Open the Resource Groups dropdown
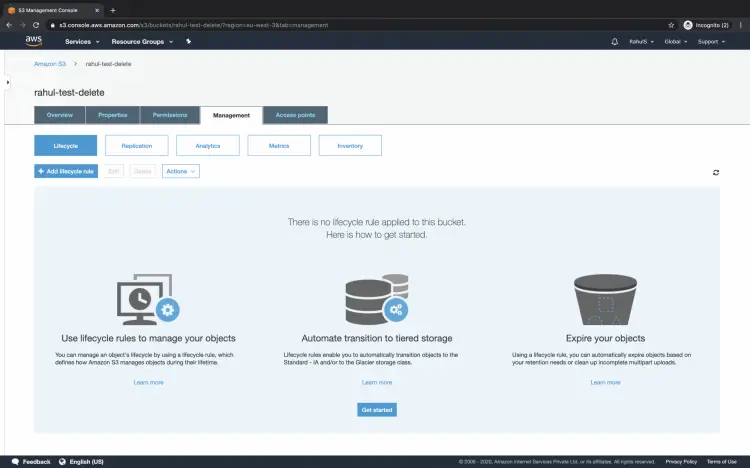 142,42
